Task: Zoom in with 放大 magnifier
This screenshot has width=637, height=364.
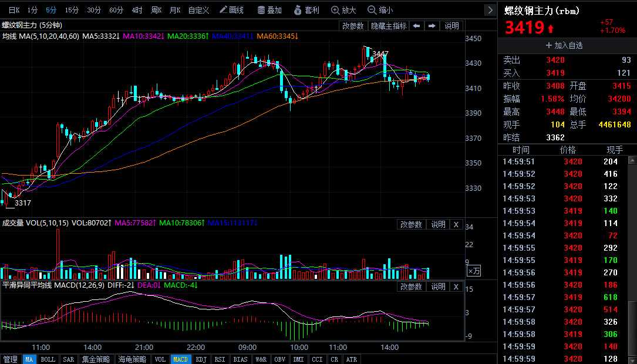Action: tap(343, 10)
